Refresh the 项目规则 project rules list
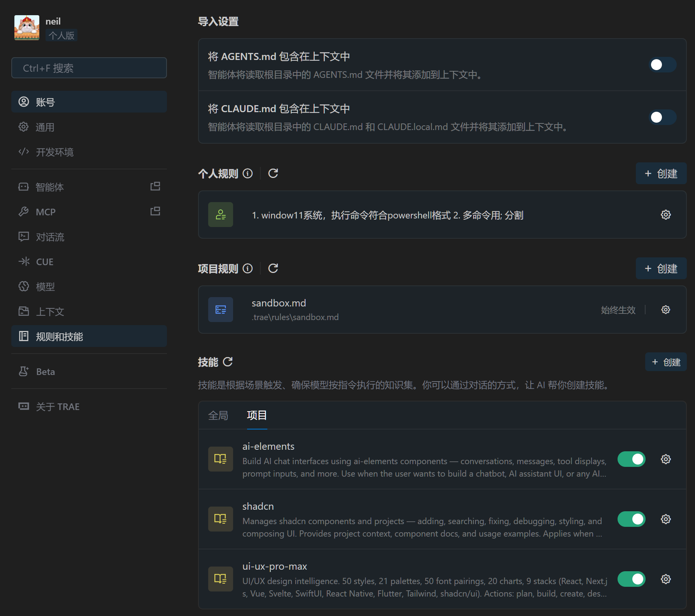Viewport: 695px width, 616px height. [273, 268]
